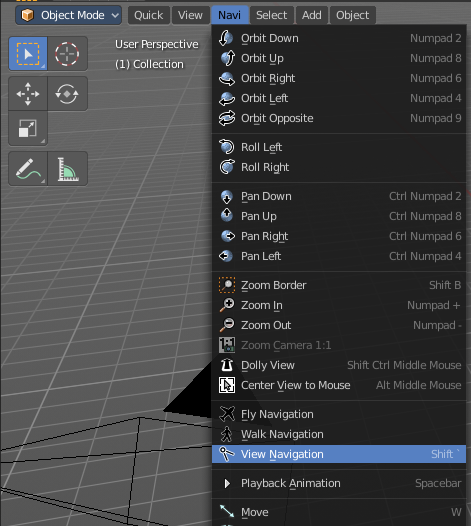Click the Spacebar shortcut text

(438, 483)
